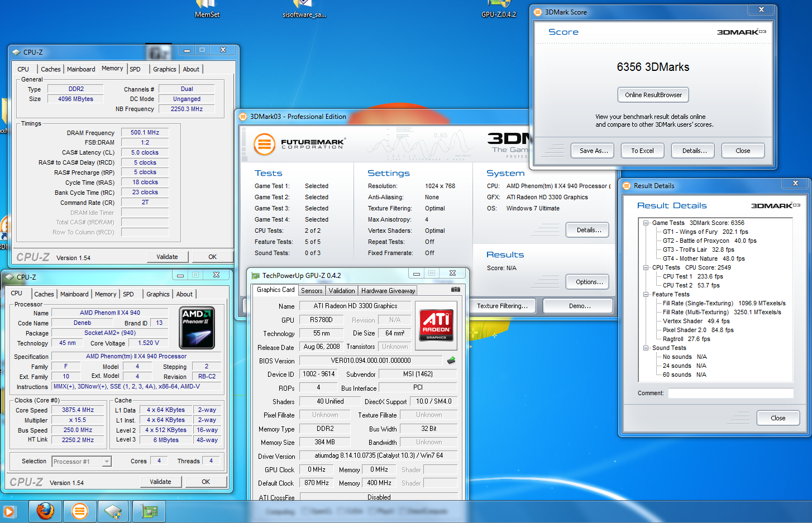Launch Windows Media Player from taskbar
Viewport: 812px width, 523px height.
(8, 511)
